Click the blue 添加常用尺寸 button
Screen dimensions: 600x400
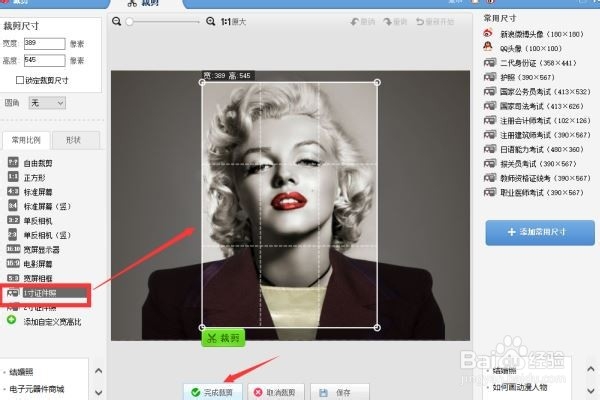(540, 232)
